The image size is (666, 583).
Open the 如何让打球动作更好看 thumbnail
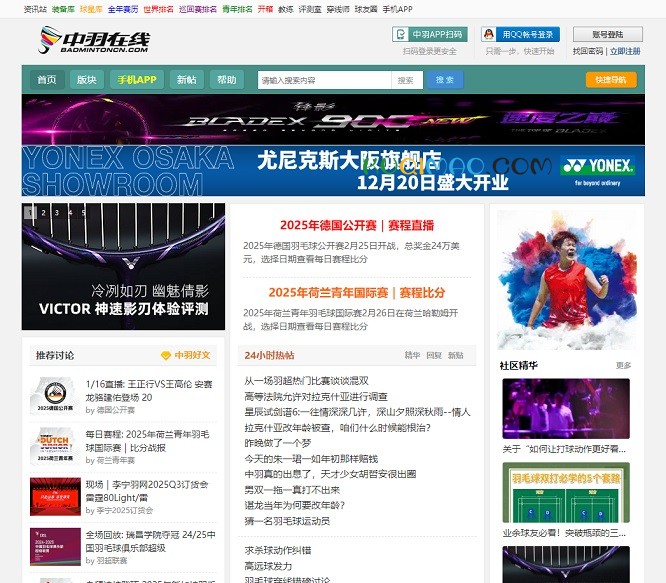click(x=566, y=408)
